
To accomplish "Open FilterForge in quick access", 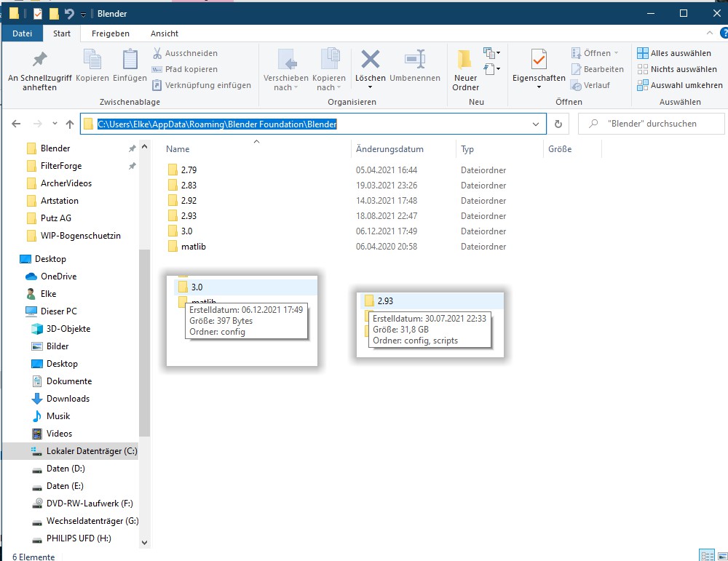I will click(61, 166).
